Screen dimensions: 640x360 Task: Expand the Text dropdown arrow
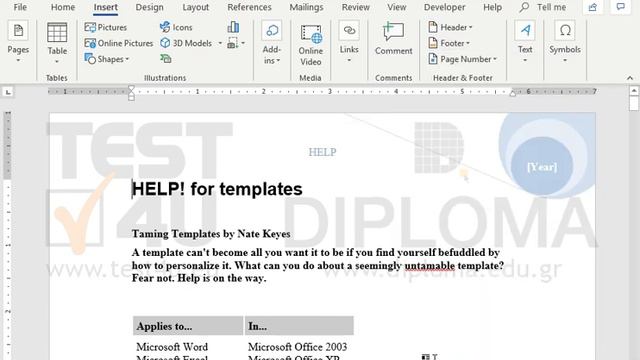click(525, 60)
